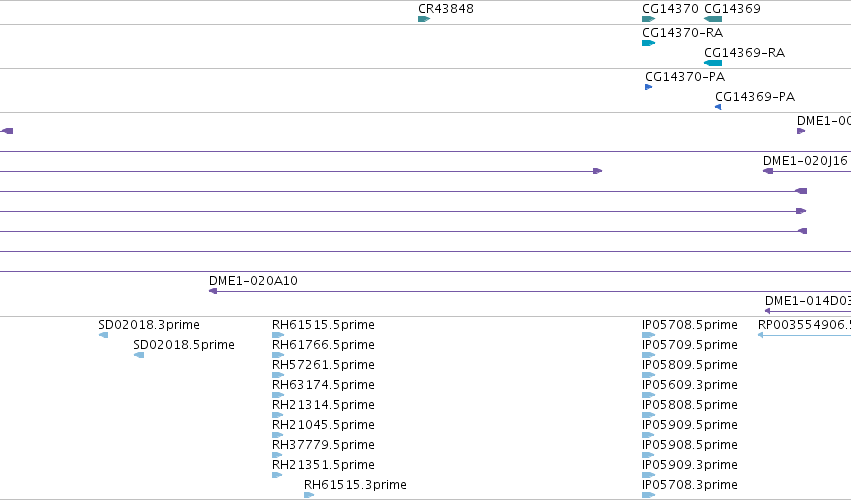Image resolution: width=851 pixels, height=500 pixels.
Task: Click the DME1-020A10 clone arrowhead
Action: pyautogui.click(x=213, y=291)
